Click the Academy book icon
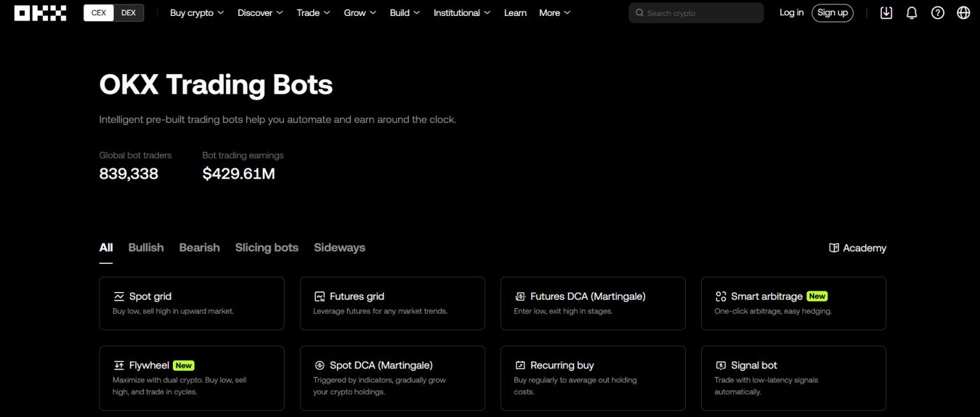This screenshot has height=417, width=980. click(835, 247)
